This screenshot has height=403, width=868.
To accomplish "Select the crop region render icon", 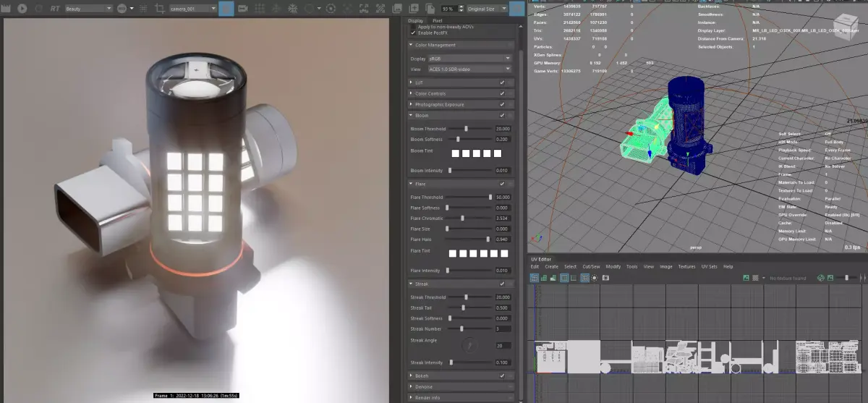I will tap(160, 9).
